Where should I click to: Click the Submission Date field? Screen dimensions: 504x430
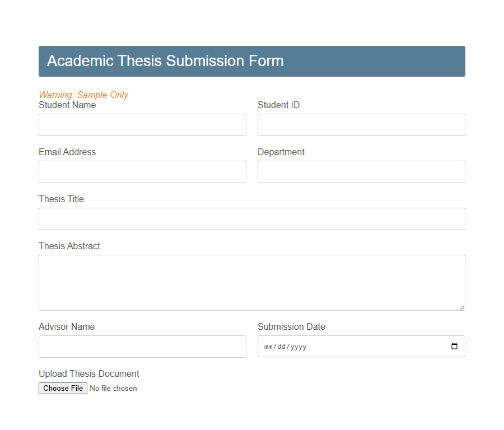point(361,346)
